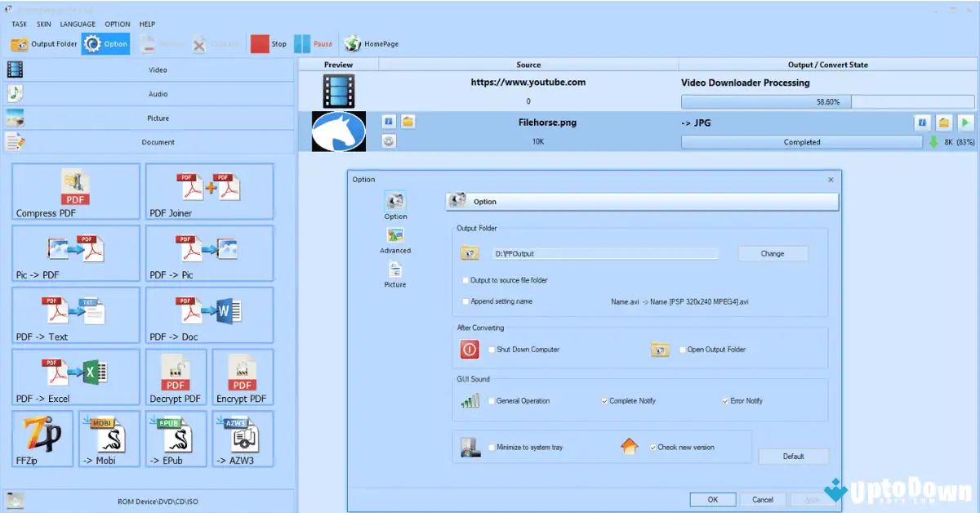Screen dimensions: 980x513
Task: Open the OPTION menu
Action: coord(117,24)
